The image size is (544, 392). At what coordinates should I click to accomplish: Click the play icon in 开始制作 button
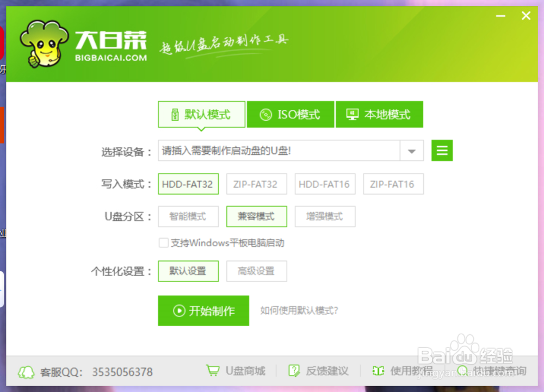tap(179, 310)
